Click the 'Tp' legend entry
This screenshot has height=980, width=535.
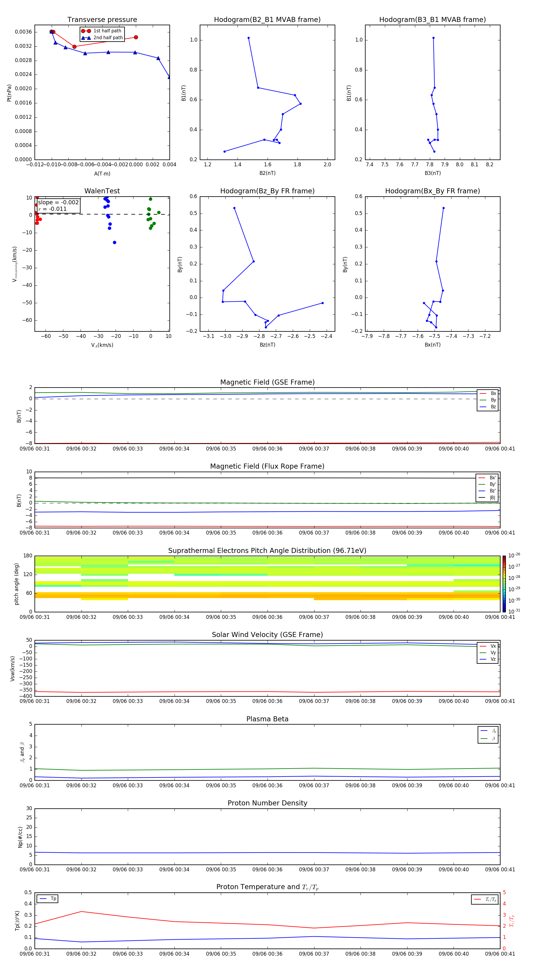[x=48, y=899]
